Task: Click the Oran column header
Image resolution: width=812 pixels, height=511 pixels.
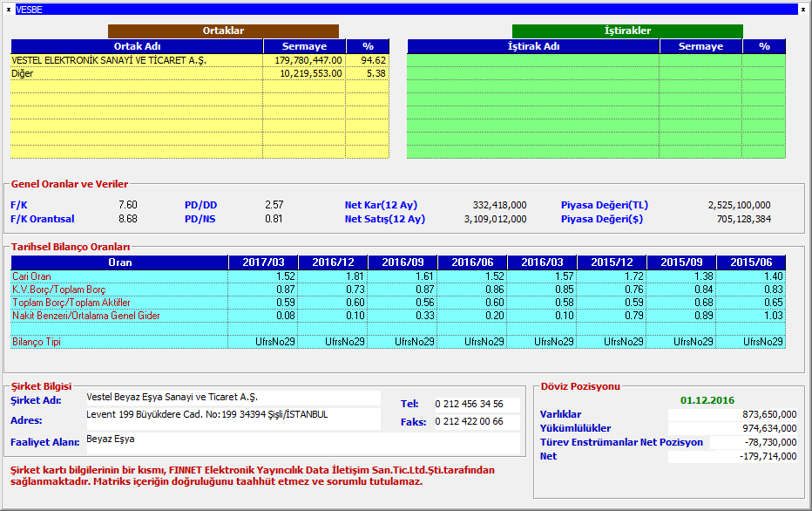Action: click(119, 262)
